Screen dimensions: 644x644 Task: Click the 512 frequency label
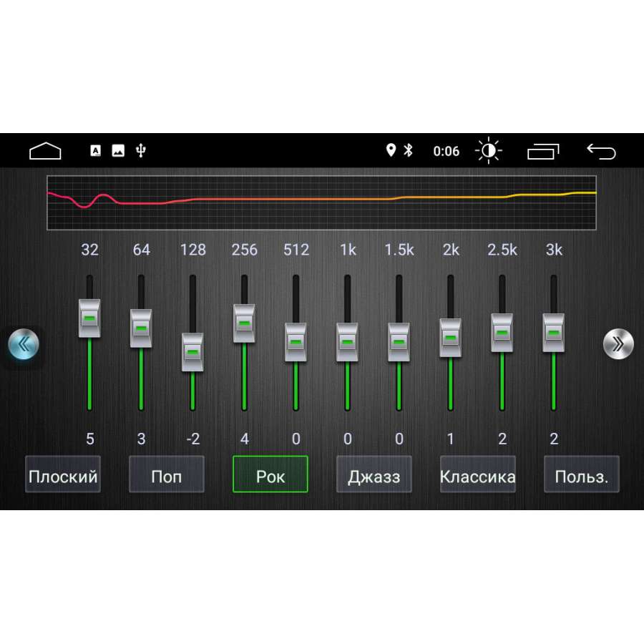pyautogui.click(x=296, y=250)
